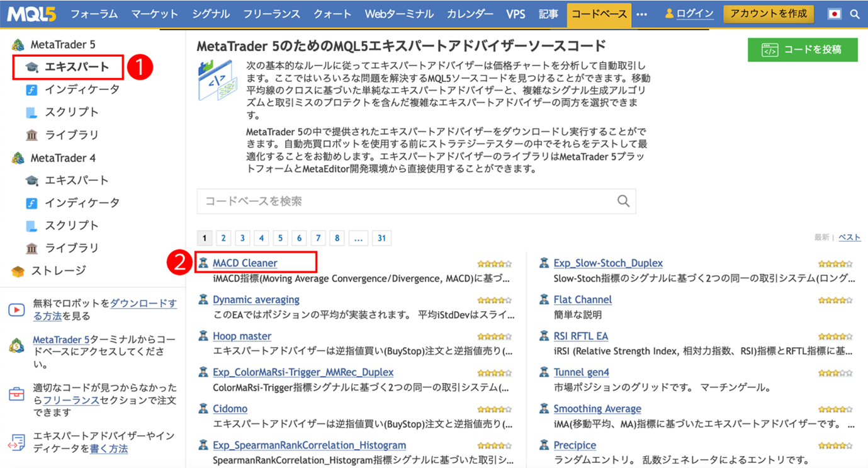
Task: Sort list by ベスト
Action: [850, 237]
